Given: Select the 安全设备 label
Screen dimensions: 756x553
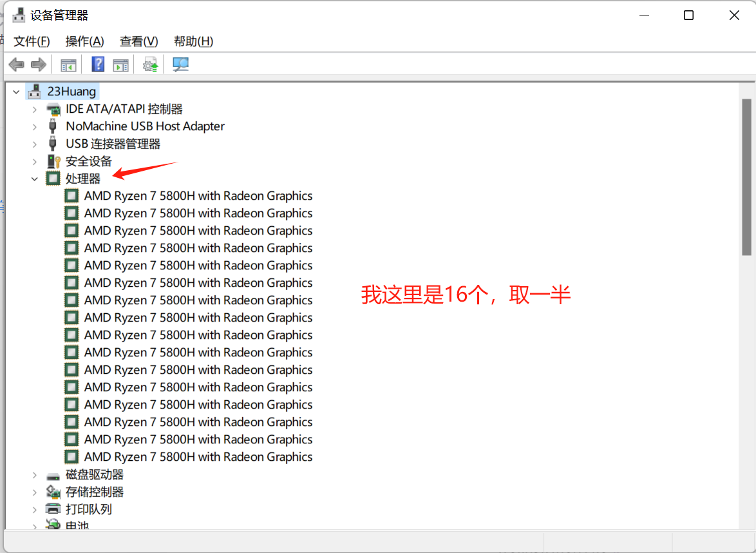Looking at the screenshot, I should tap(89, 161).
